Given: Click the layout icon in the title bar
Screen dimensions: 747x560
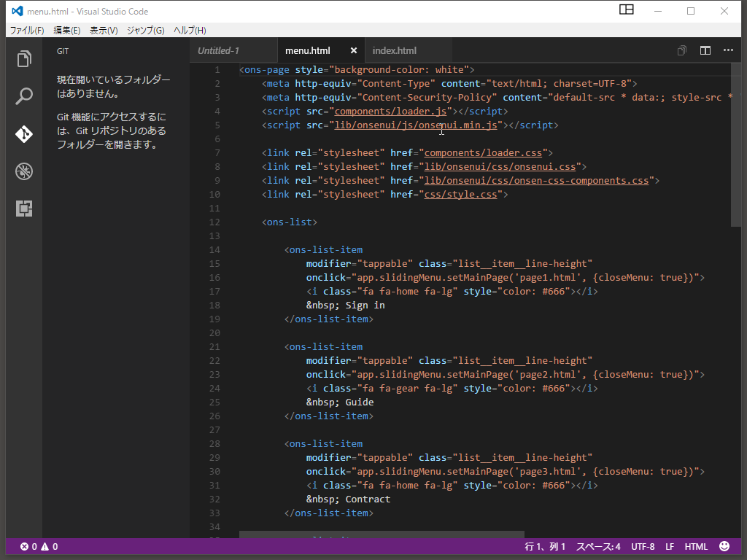Looking at the screenshot, I should click(627, 10).
